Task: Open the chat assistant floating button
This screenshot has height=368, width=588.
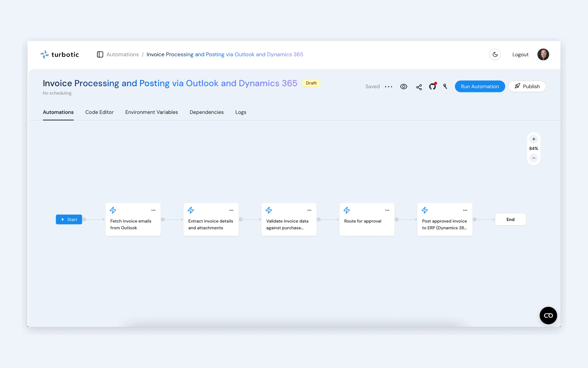Action: [x=548, y=315]
